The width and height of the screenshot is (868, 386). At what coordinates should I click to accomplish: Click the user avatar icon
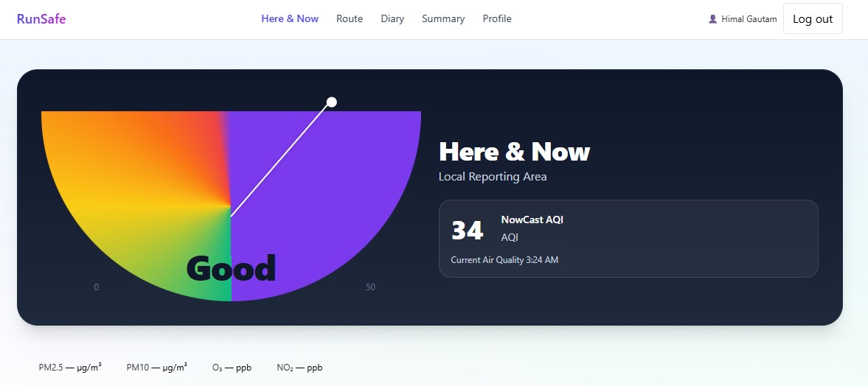[713, 19]
